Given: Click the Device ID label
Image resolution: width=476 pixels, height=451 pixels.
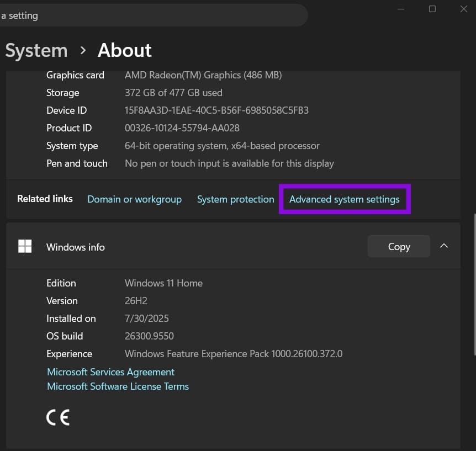Looking at the screenshot, I should [x=66, y=110].
